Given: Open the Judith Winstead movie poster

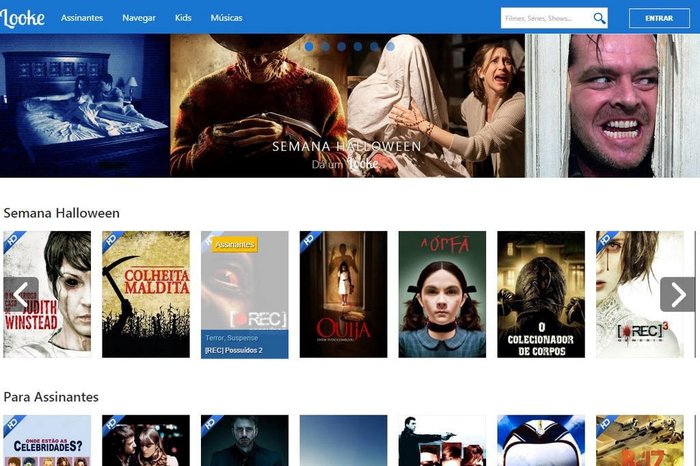Looking at the screenshot, I should click(x=47, y=294).
